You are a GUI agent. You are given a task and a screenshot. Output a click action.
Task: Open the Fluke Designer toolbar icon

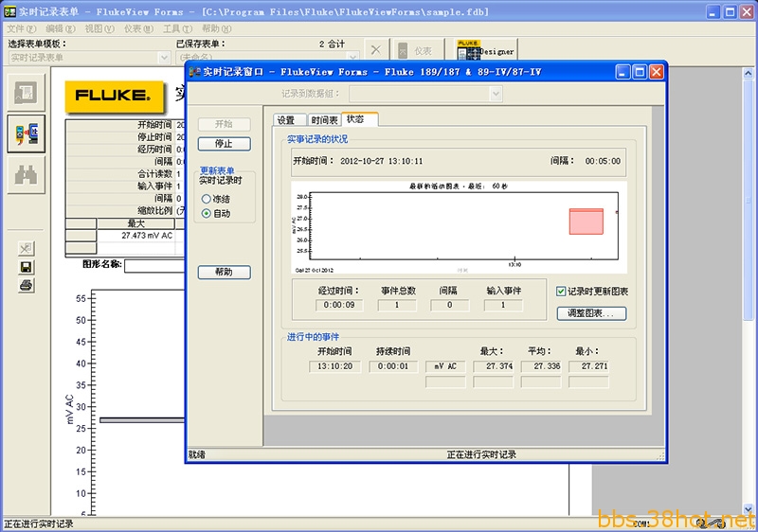(486, 50)
